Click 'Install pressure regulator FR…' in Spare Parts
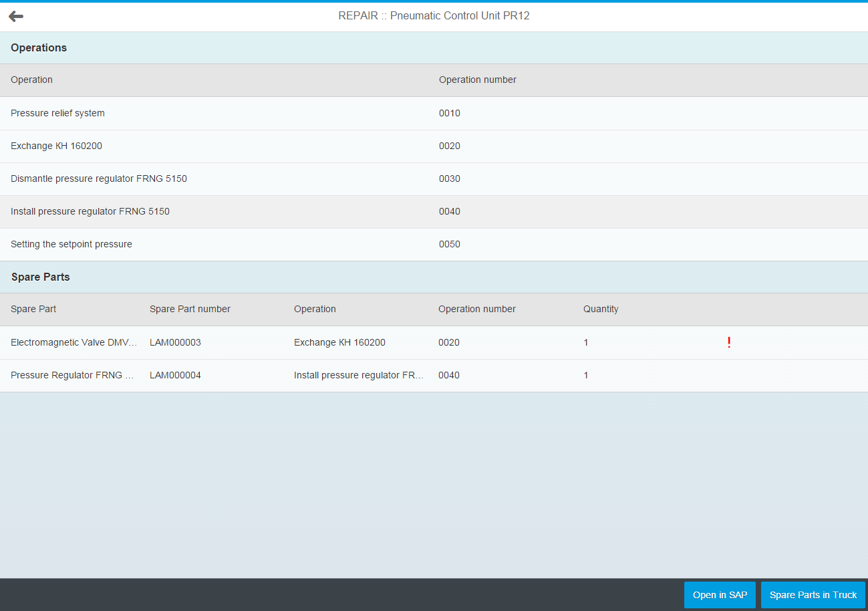868x611 pixels. tap(359, 375)
